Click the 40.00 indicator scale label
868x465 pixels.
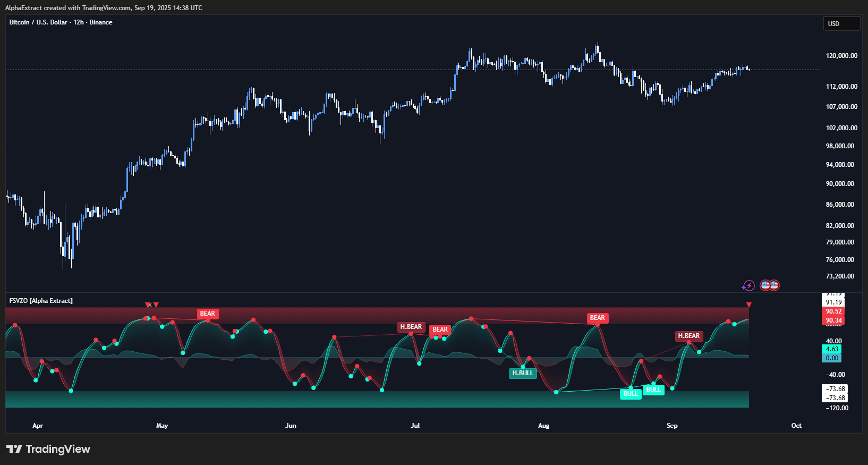tap(834, 341)
